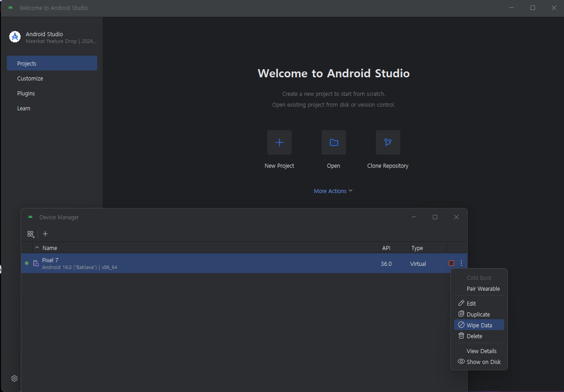The width and height of the screenshot is (564, 392).
Task: Click the three-dot menu for Pixel 7
Action: point(461,263)
